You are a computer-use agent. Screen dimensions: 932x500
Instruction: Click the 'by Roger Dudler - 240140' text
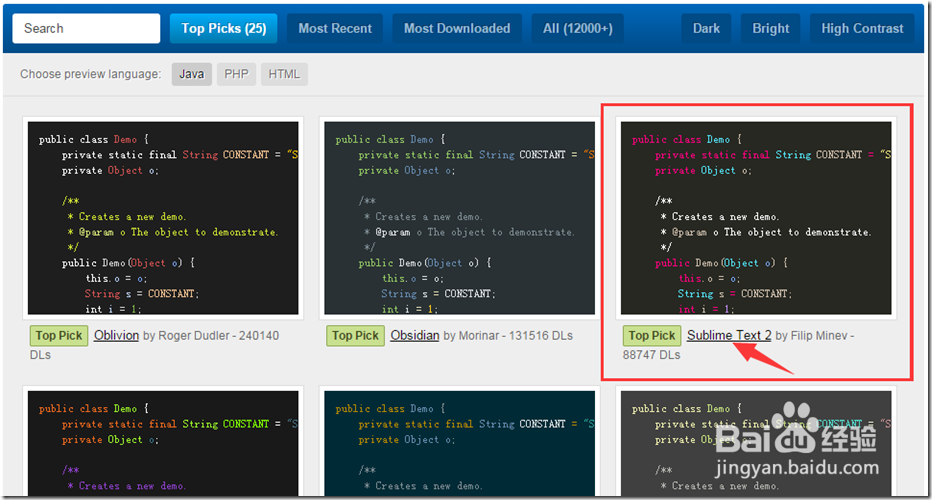click(x=211, y=335)
